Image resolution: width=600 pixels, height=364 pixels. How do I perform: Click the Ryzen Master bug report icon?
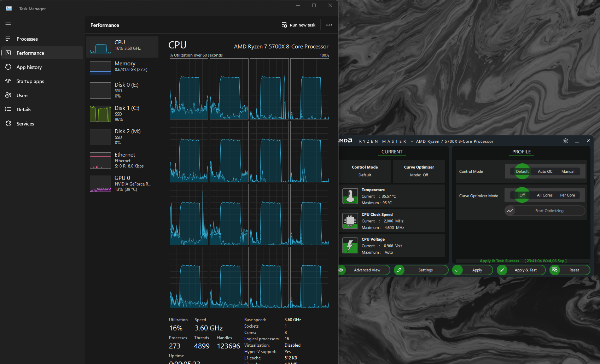(x=566, y=141)
